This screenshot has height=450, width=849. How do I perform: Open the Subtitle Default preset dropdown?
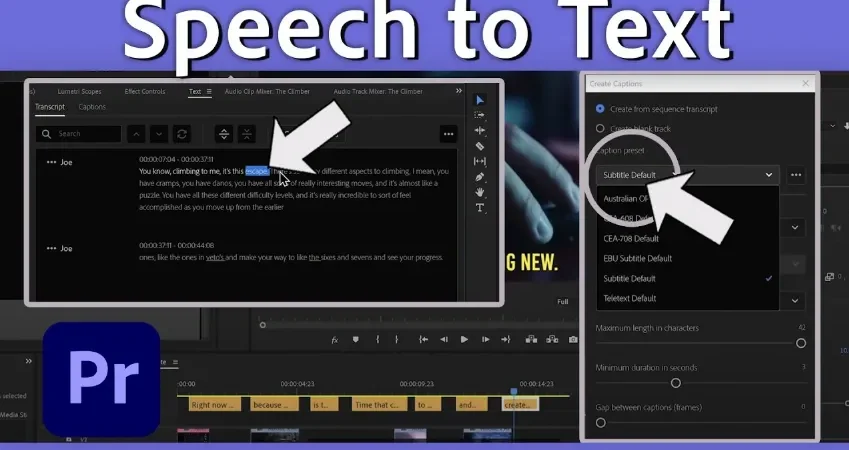pyautogui.click(x=688, y=175)
